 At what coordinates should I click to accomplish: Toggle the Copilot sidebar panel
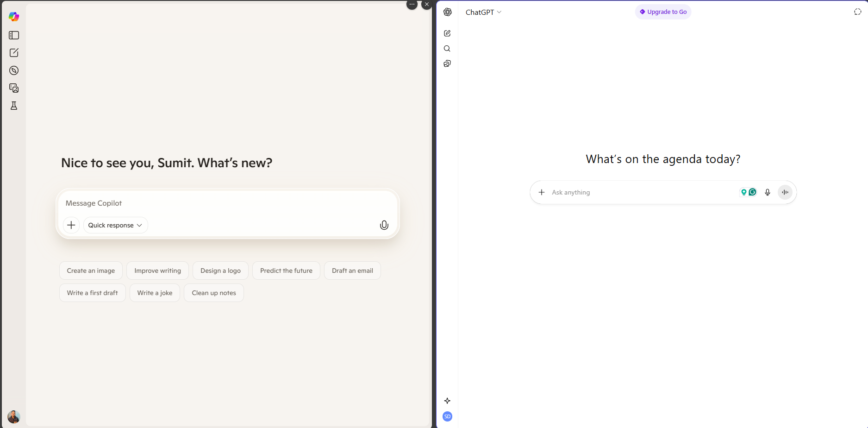[14, 35]
